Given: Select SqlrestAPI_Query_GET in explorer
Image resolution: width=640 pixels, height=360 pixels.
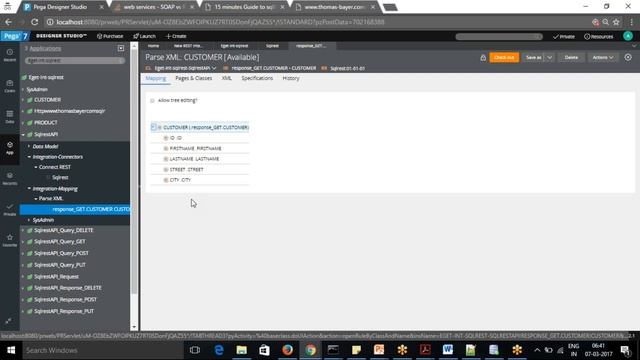Looking at the screenshot, I should pyautogui.click(x=60, y=242).
